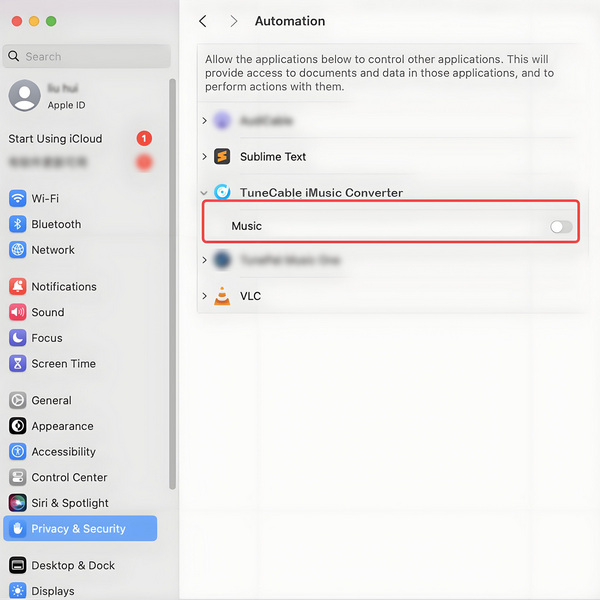Click the Music row label
Screen dimensions: 600x600
point(246,226)
